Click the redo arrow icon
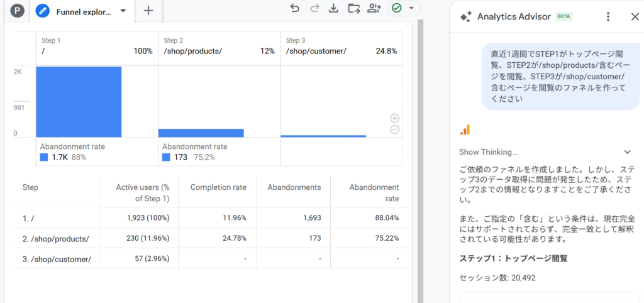The image size is (644, 303). pyautogui.click(x=314, y=9)
